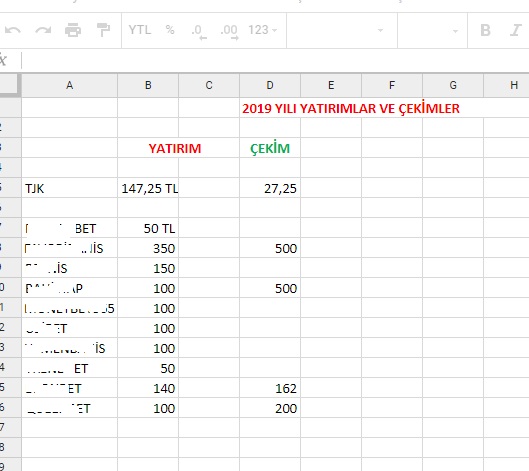Toggle Italic formatting
Image resolution: width=529 pixels, height=471 pixels.
516,30
